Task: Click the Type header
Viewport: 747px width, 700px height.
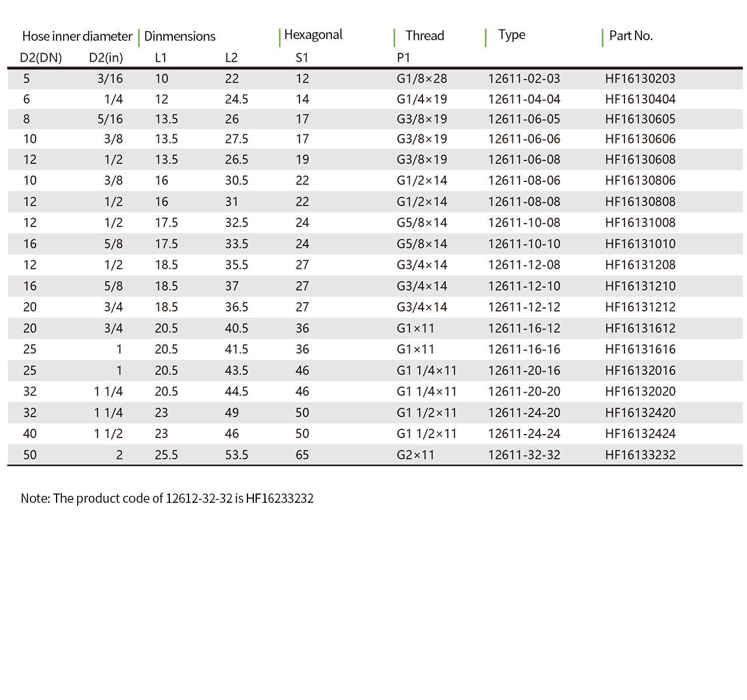Action: (512, 35)
